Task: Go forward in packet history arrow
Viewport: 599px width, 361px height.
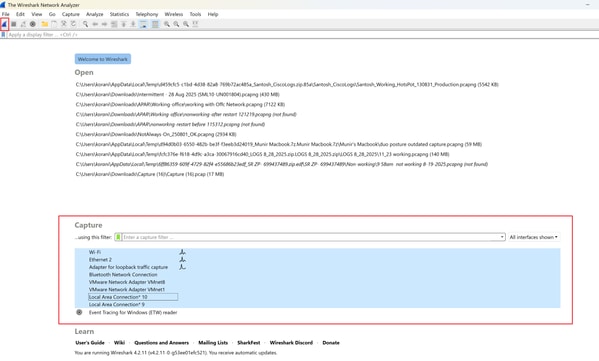Action: tap(104, 24)
